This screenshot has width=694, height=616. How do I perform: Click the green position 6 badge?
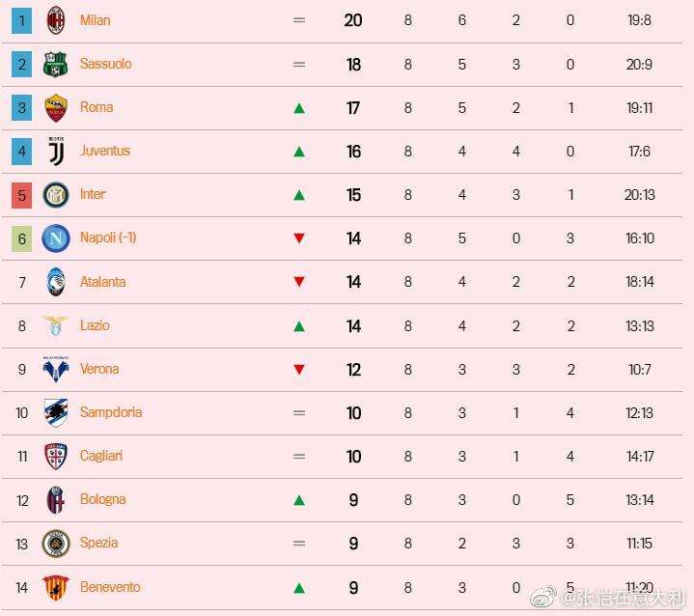pyautogui.click(x=22, y=238)
